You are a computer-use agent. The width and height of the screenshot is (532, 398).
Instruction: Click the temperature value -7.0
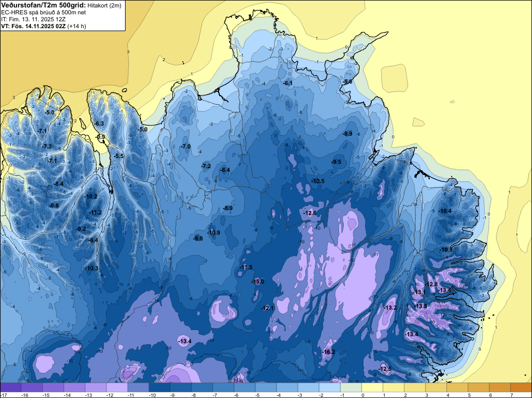tap(185, 146)
